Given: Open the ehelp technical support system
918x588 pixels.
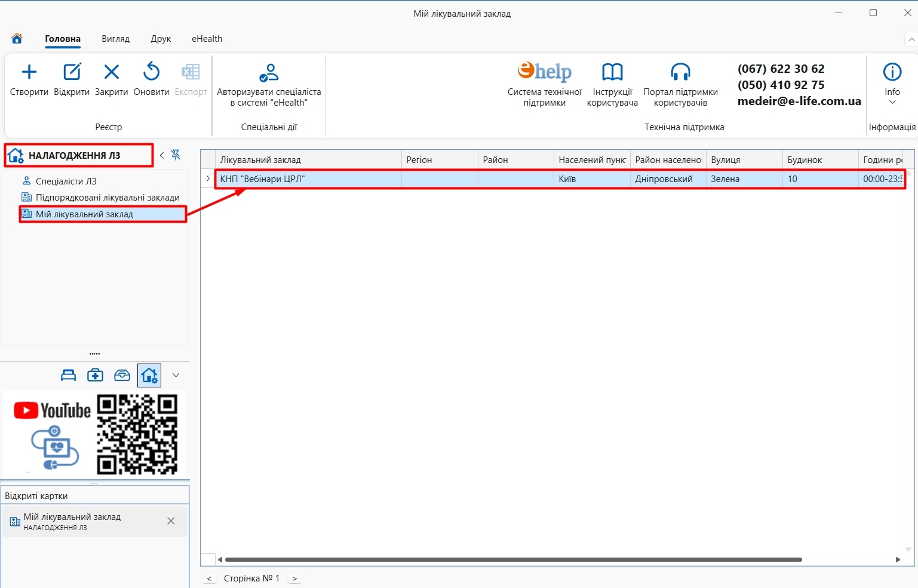Looking at the screenshot, I should click(544, 72).
